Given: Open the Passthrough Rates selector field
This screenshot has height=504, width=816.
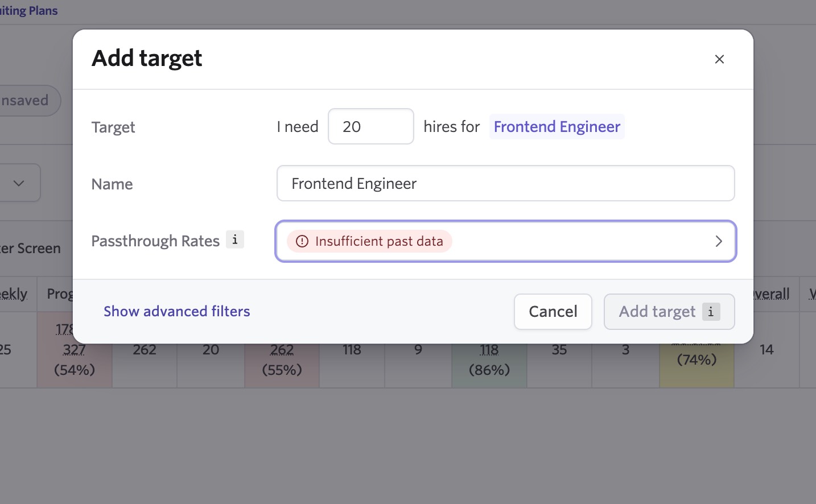Looking at the screenshot, I should point(506,241).
